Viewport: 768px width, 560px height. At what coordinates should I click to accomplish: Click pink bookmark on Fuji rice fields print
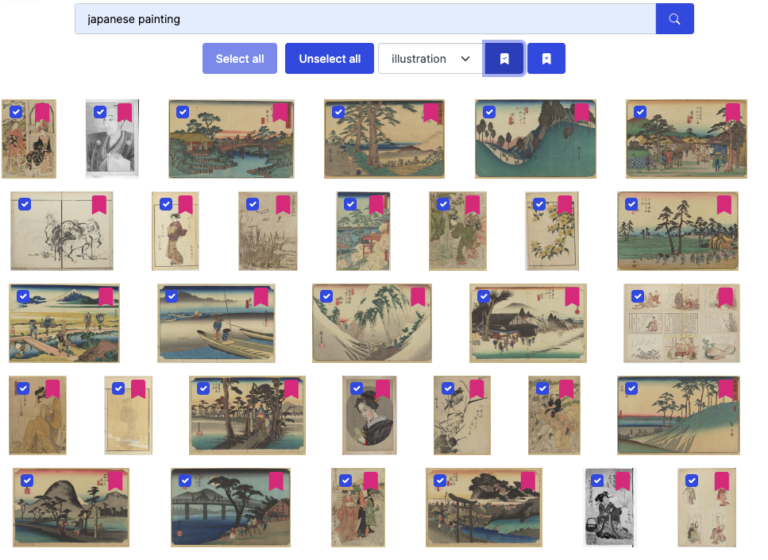106,297
